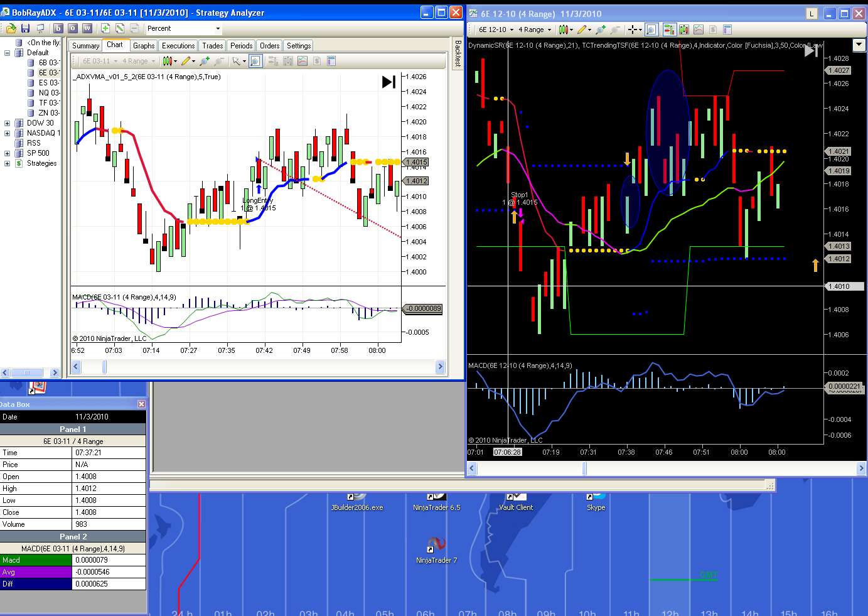Click zoom-in magnifier in 6E 12-10 chart window

coord(601,30)
